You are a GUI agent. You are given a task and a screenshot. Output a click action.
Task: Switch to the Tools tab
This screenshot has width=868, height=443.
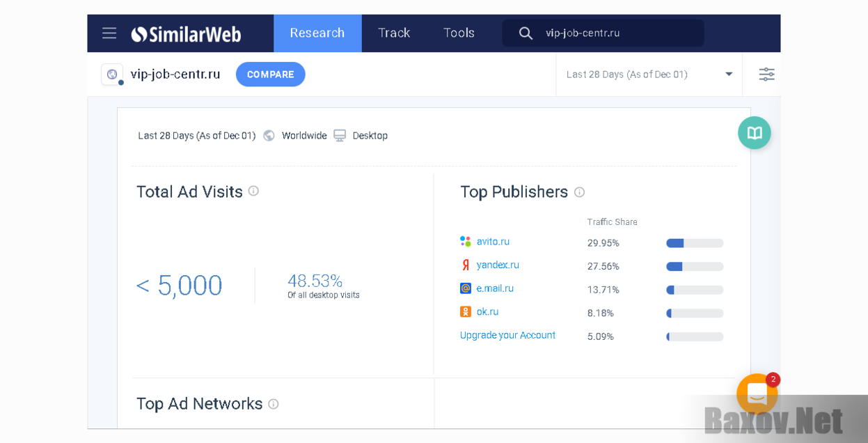[x=459, y=33]
